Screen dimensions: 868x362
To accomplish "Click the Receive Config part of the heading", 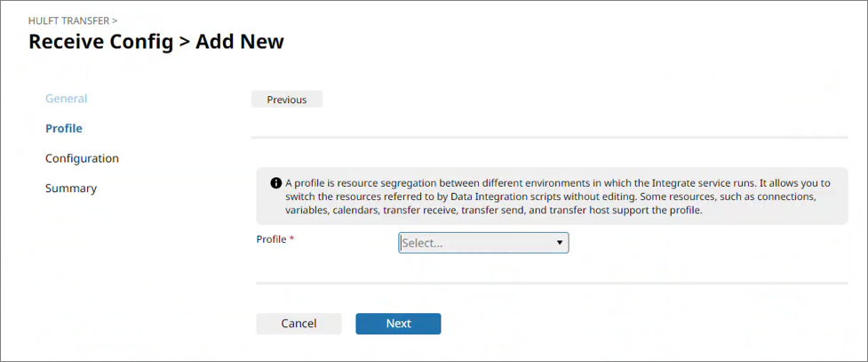I will coord(100,42).
